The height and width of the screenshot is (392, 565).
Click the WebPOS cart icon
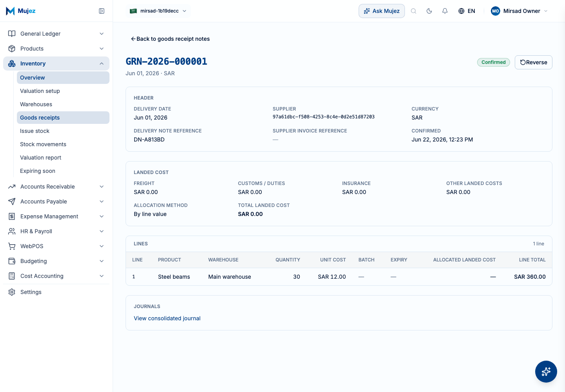[12, 246]
